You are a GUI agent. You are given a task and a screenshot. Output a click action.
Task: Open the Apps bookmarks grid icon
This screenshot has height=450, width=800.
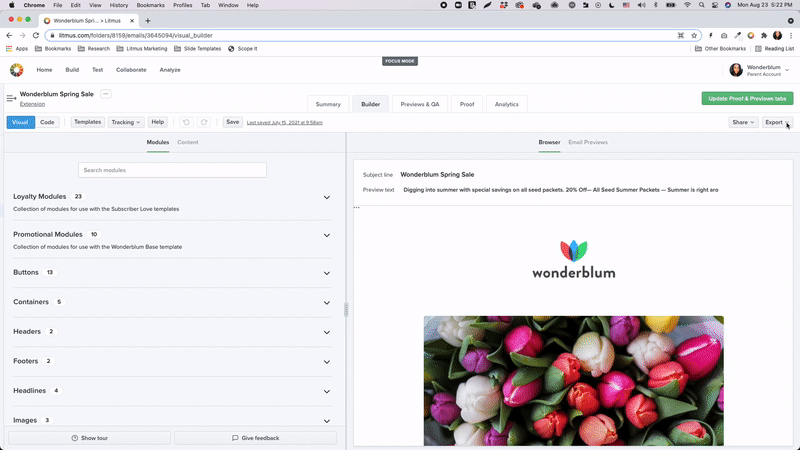coord(9,48)
